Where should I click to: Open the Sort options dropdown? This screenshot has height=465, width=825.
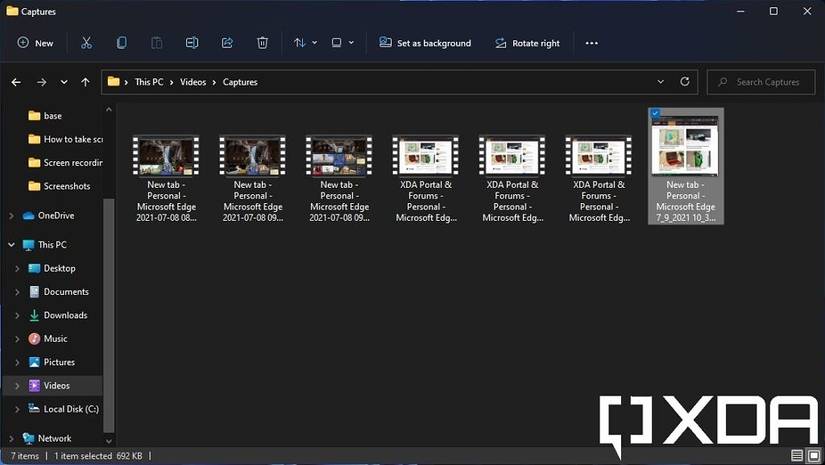point(305,43)
